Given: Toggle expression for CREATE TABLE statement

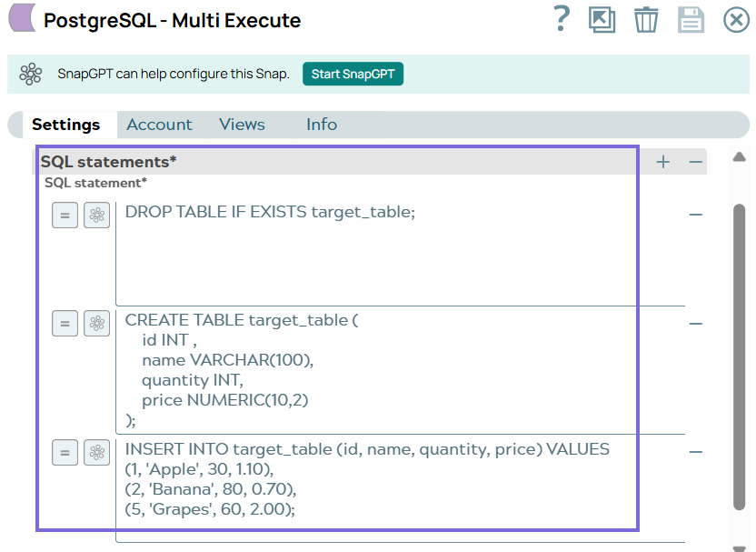Looking at the screenshot, I should (x=65, y=323).
